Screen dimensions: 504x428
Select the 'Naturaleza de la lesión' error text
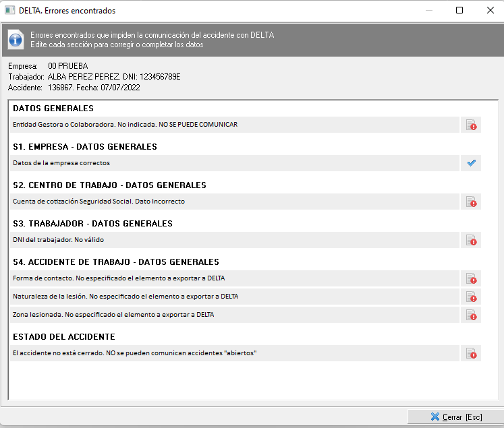(x=125, y=297)
